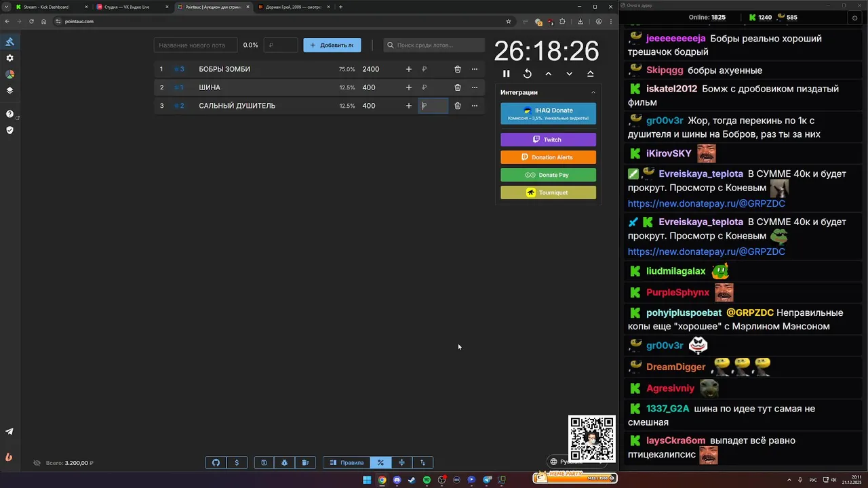The width and height of the screenshot is (868, 488).
Task: Open Steam from the taskbar
Action: 412,480
